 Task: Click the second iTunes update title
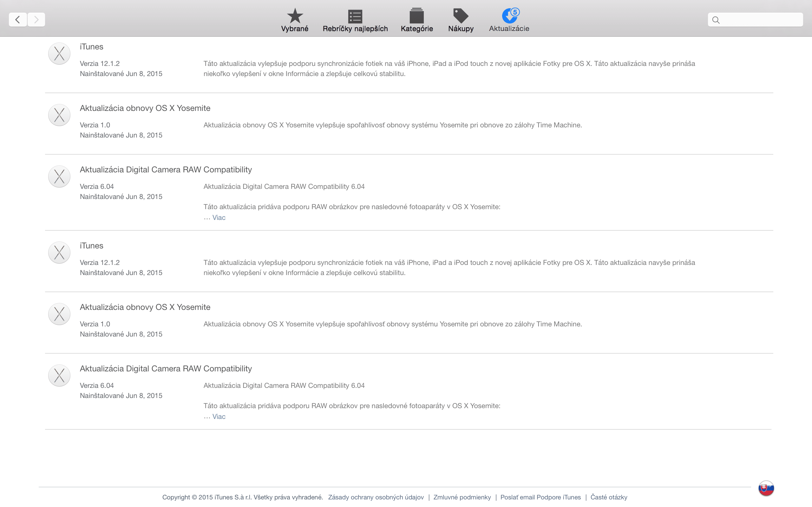(x=92, y=246)
